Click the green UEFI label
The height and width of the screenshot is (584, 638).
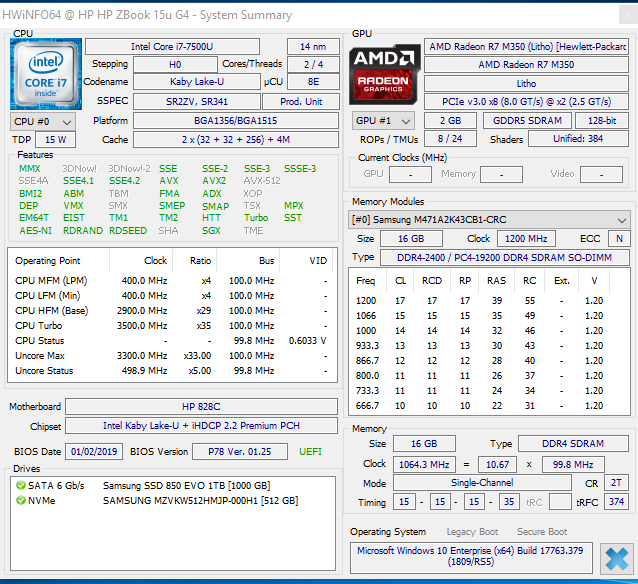click(310, 452)
